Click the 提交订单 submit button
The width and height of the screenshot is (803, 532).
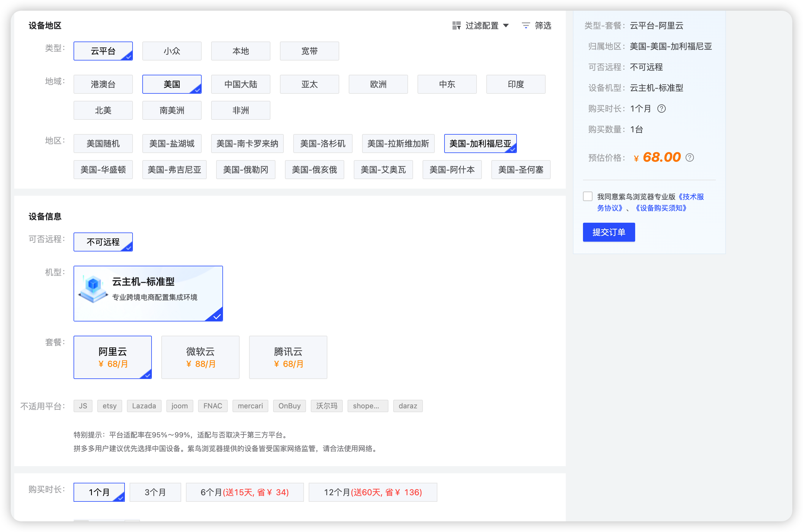pyautogui.click(x=608, y=232)
